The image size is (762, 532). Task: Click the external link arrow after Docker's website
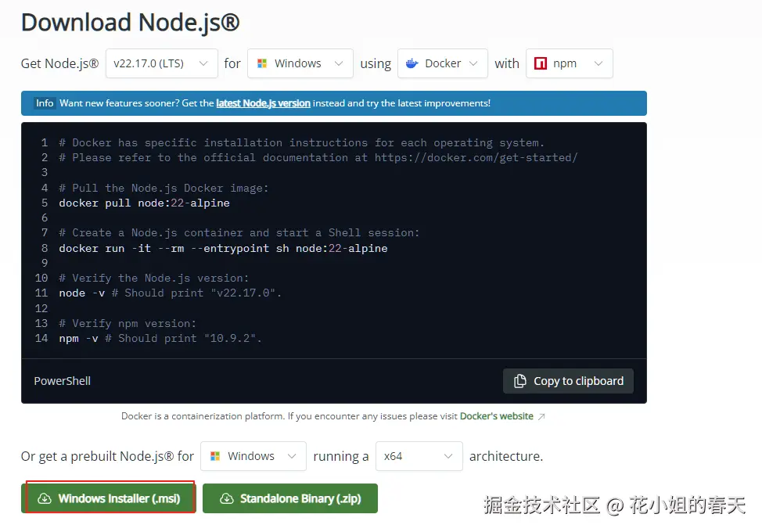[x=541, y=416]
